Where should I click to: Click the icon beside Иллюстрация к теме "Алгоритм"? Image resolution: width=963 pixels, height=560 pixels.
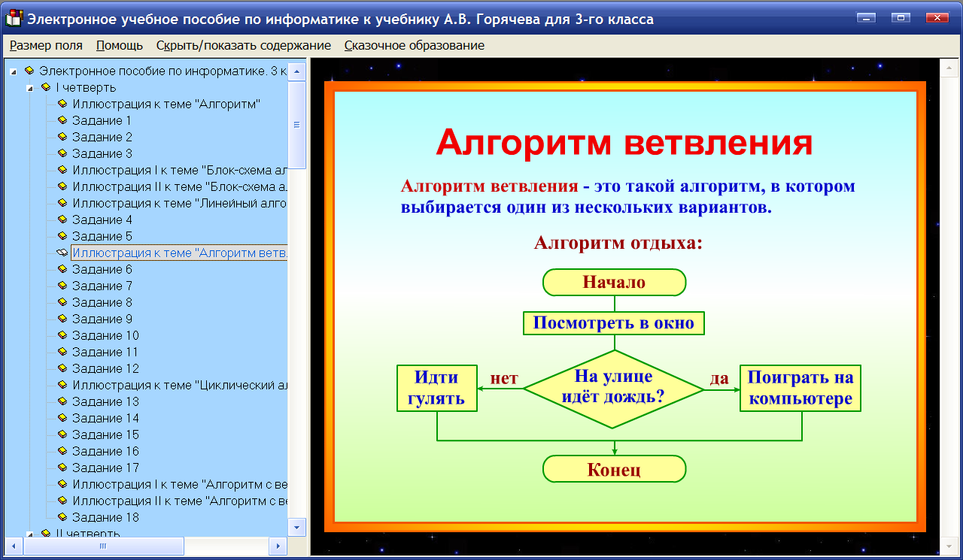point(62,104)
